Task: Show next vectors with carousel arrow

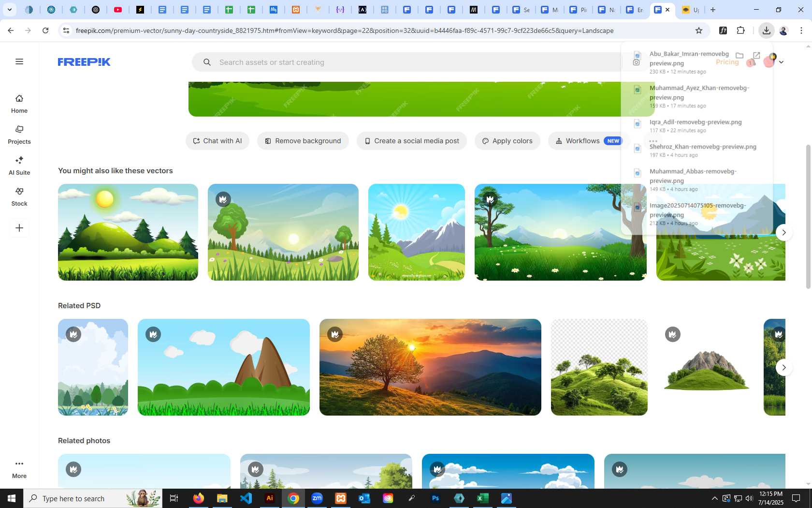Action: [784, 232]
